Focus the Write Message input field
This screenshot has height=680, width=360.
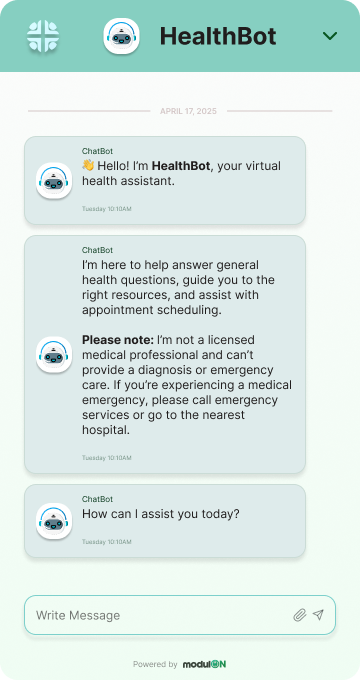(x=180, y=615)
